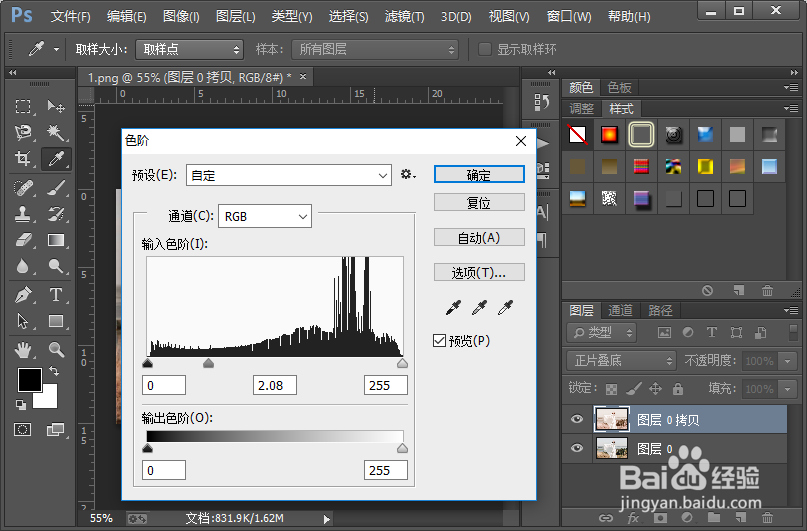Swap foreground and background colors

(x=54, y=370)
